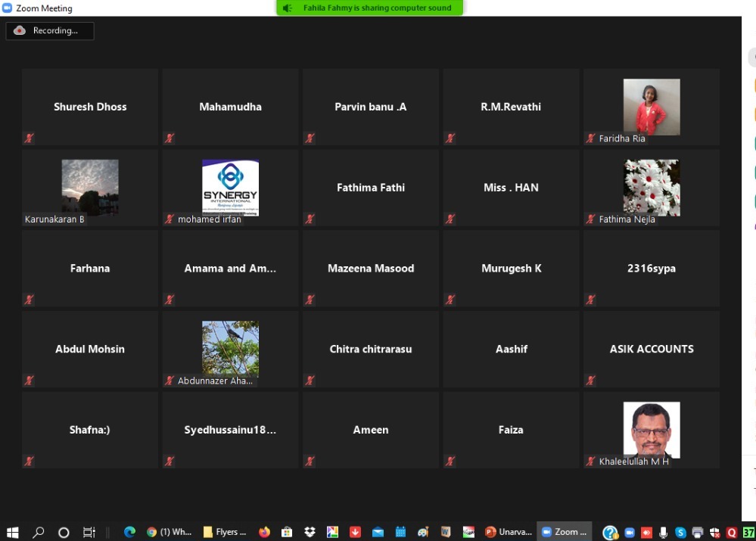Viewport: 756px width, 541px height.
Task: Open the Flyers folder taskbar item
Action: [x=225, y=532]
